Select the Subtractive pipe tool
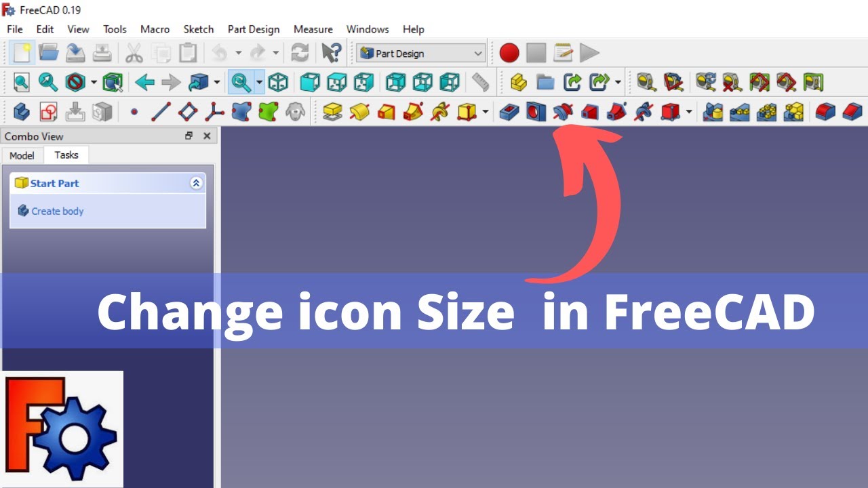 coord(617,111)
